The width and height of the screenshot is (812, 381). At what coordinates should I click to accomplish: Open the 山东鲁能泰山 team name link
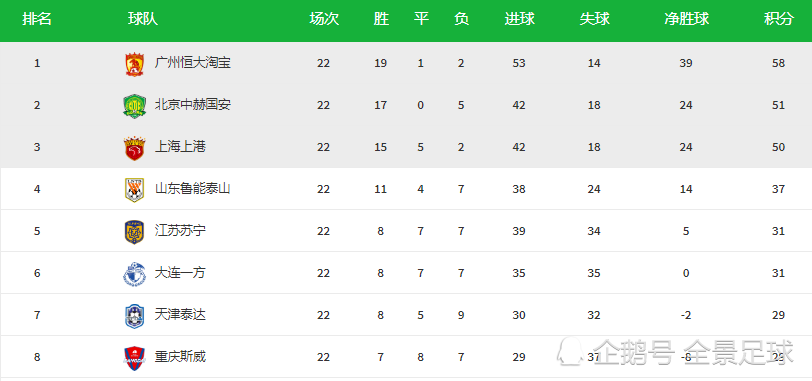tap(193, 189)
